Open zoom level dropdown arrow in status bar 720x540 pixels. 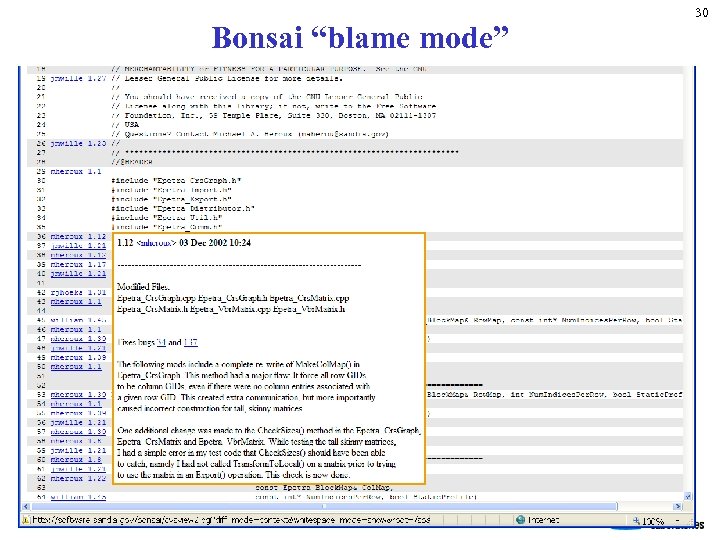678,521
